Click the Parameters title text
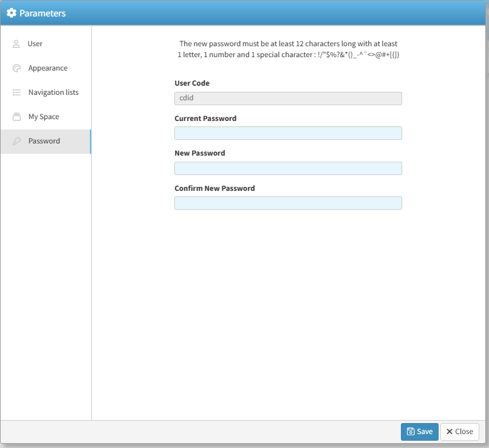 (x=43, y=13)
